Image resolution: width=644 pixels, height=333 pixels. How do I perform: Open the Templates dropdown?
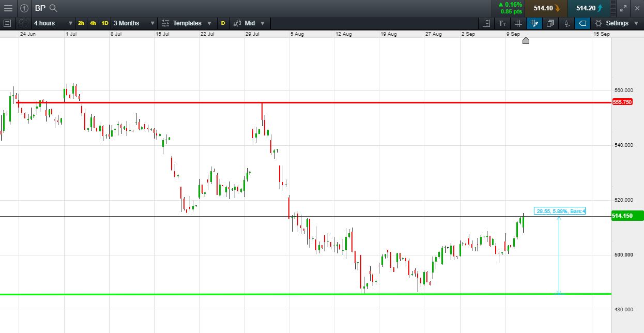click(x=187, y=23)
